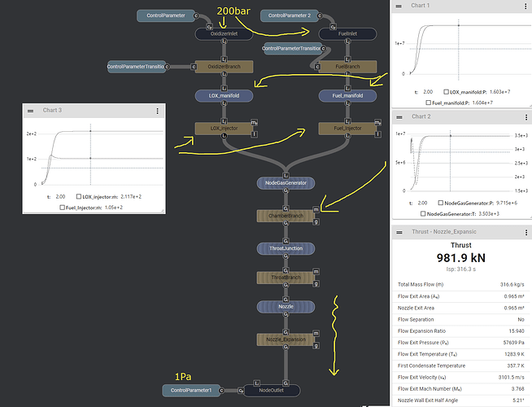Viewport: 532px width, 407px height.
Task: Select the Nozzle_Expansion branch block
Action: tap(285, 338)
